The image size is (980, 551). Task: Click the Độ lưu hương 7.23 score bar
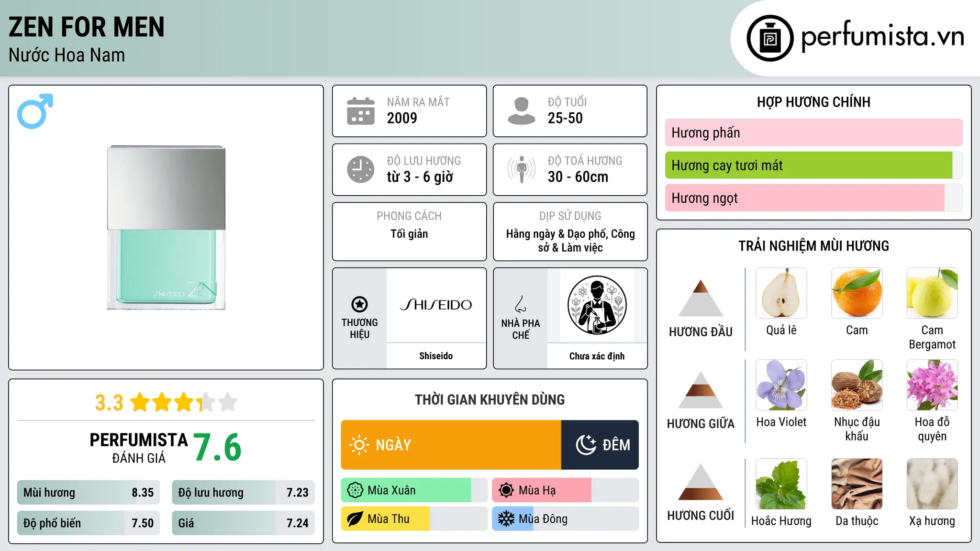[243, 493]
